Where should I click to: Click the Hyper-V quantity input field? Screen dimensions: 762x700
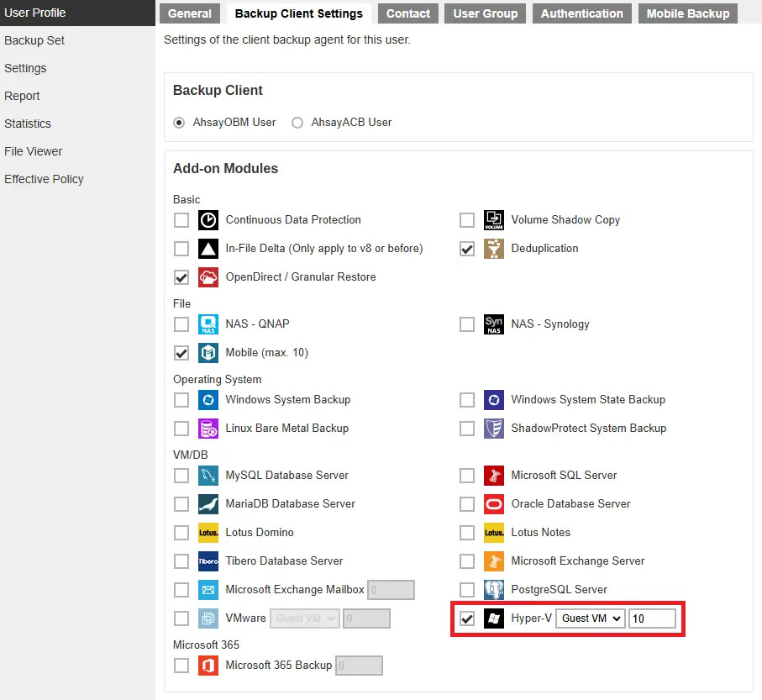point(652,618)
